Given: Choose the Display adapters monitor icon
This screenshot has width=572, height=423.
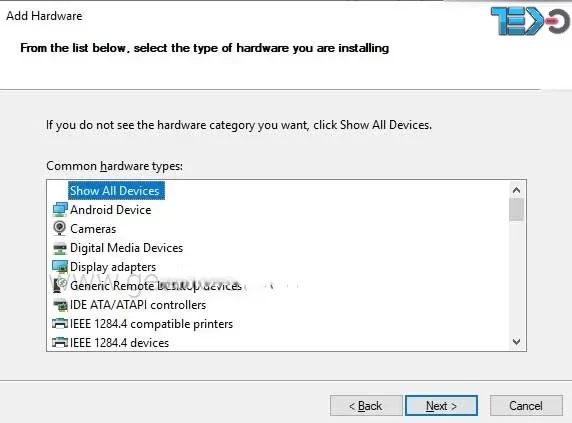Looking at the screenshot, I should (60, 267).
